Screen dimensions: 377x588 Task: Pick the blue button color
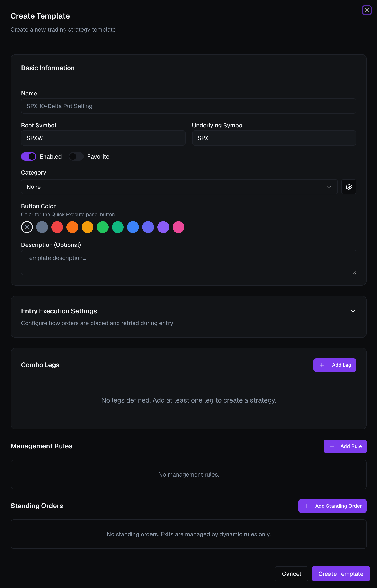pos(133,227)
